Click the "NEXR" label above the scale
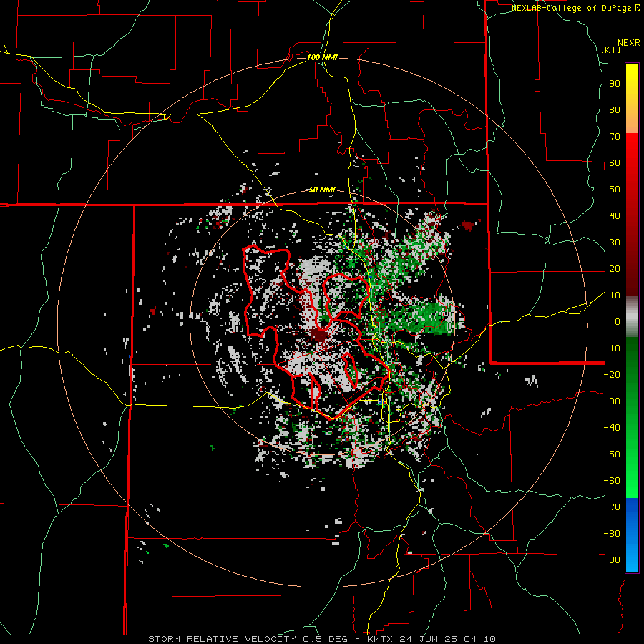 [x=629, y=43]
